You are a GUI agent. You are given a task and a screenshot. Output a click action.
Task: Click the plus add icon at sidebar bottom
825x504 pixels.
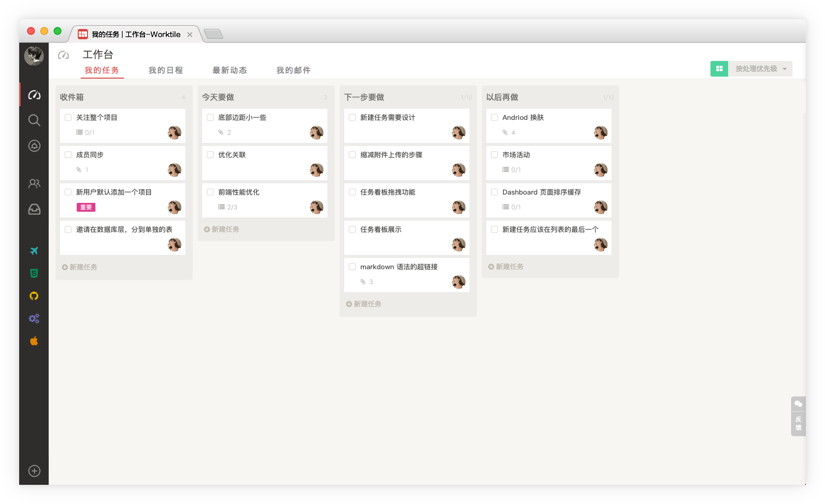[x=34, y=471]
